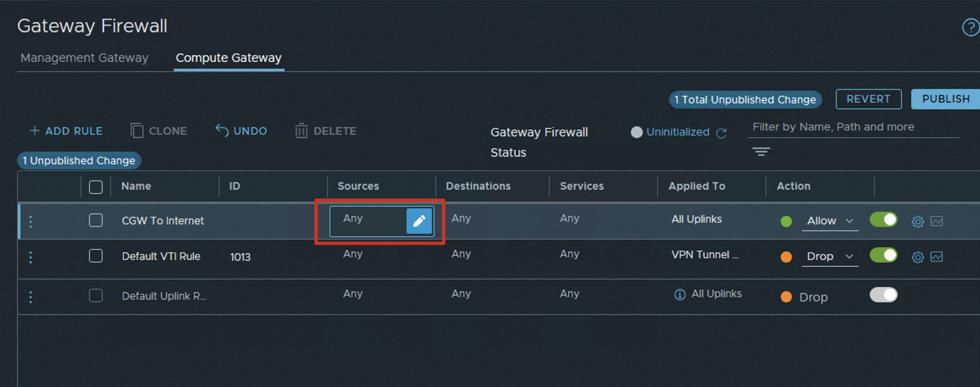Screen dimensions: 980x387
Task: Expand the Drop action dropdown for VTI rule
Action: click(829, 257)
